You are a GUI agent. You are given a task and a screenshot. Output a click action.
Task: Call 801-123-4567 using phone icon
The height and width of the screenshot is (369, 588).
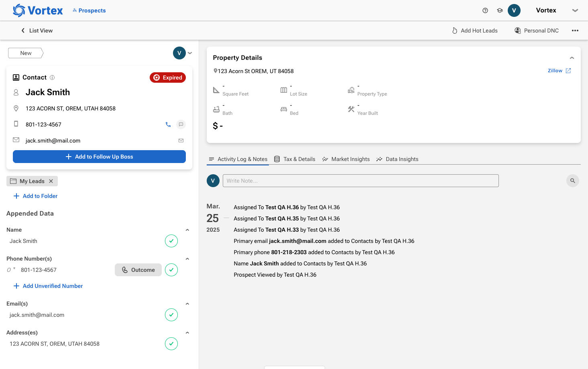(168, 124)
